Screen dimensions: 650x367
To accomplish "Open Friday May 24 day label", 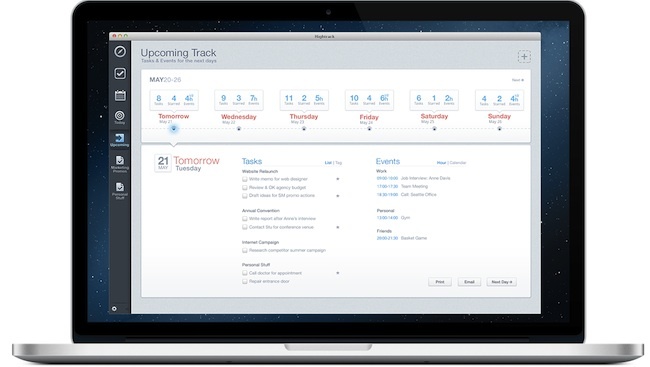I will click(369, 119).
